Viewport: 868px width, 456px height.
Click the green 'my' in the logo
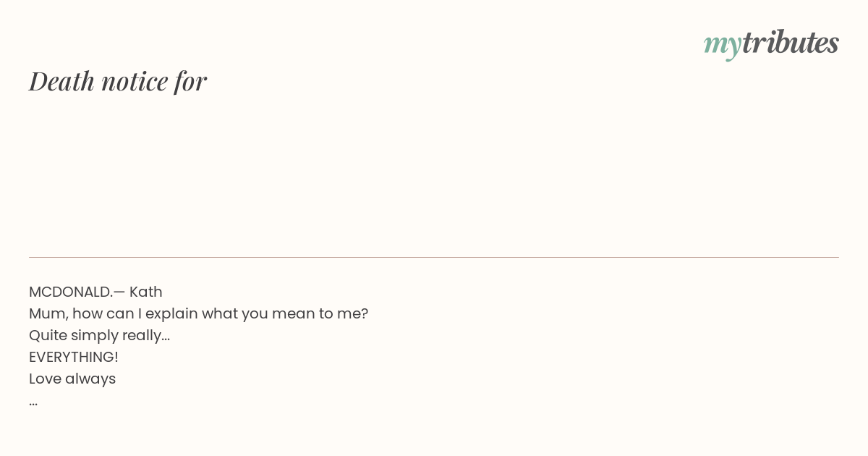click(x=723, y=45)
